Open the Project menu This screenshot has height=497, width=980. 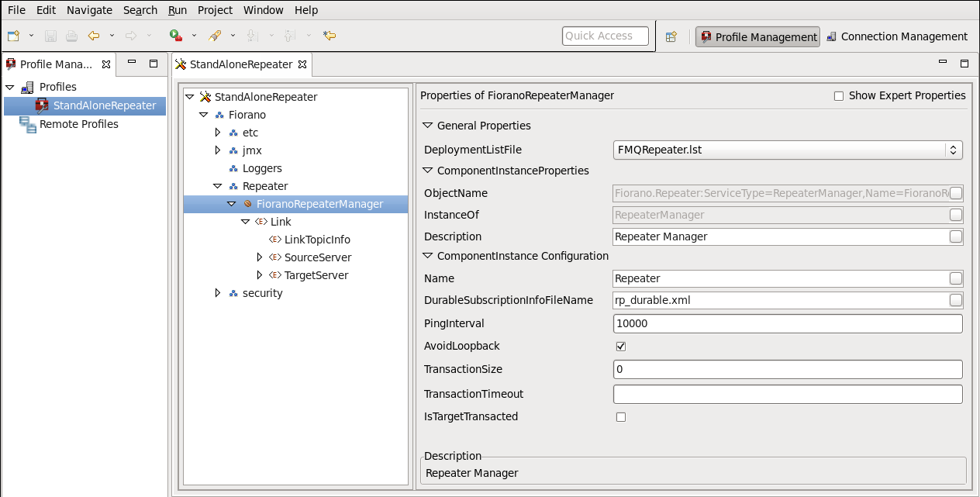215,10
